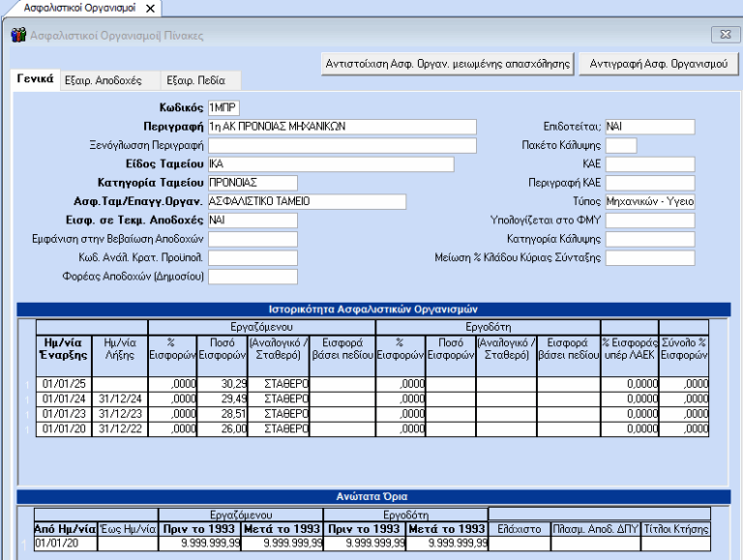Image resolution: width=743 pixels, height=560 pixels.
Task: Click the empty ΚΑΕ input field
Action: pyautogui.click(x=650, y=163)
